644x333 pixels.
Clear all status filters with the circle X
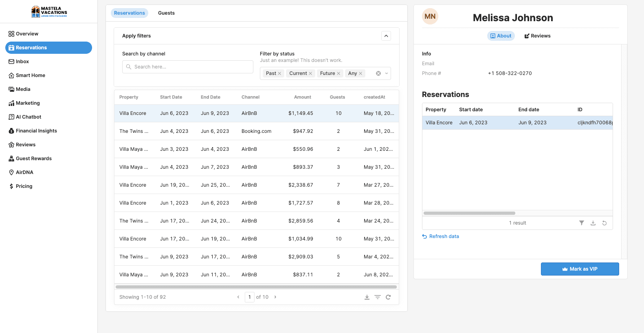tap(378, 73)
